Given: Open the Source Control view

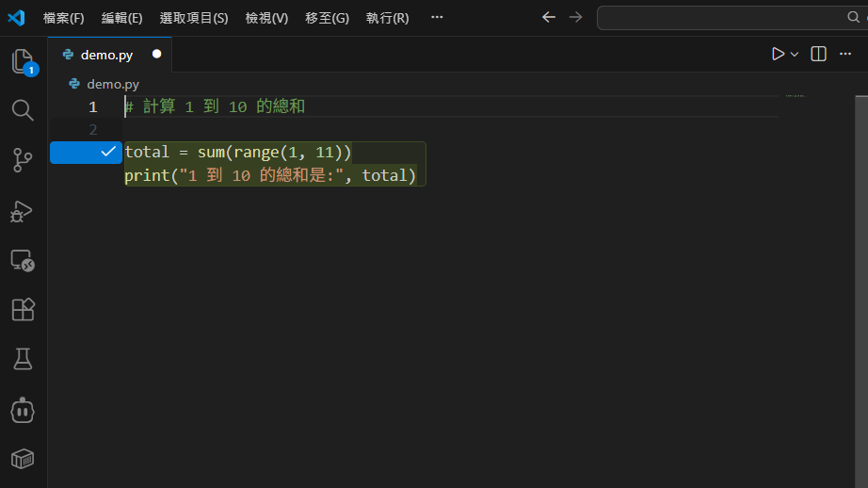Looking at the screenshot, I should click(23, 160).
